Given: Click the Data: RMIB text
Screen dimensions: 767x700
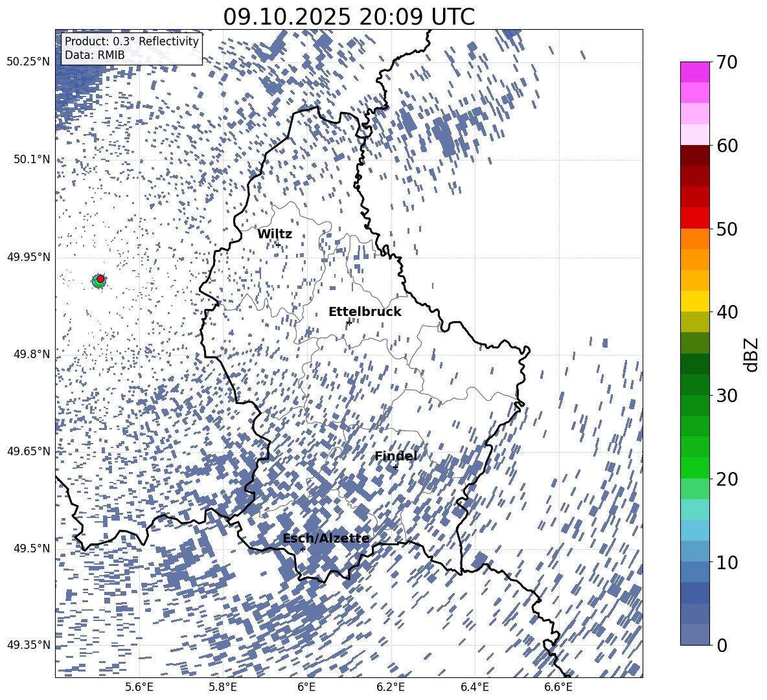Looking at the screenshot, I should click(x=95, y=55).
